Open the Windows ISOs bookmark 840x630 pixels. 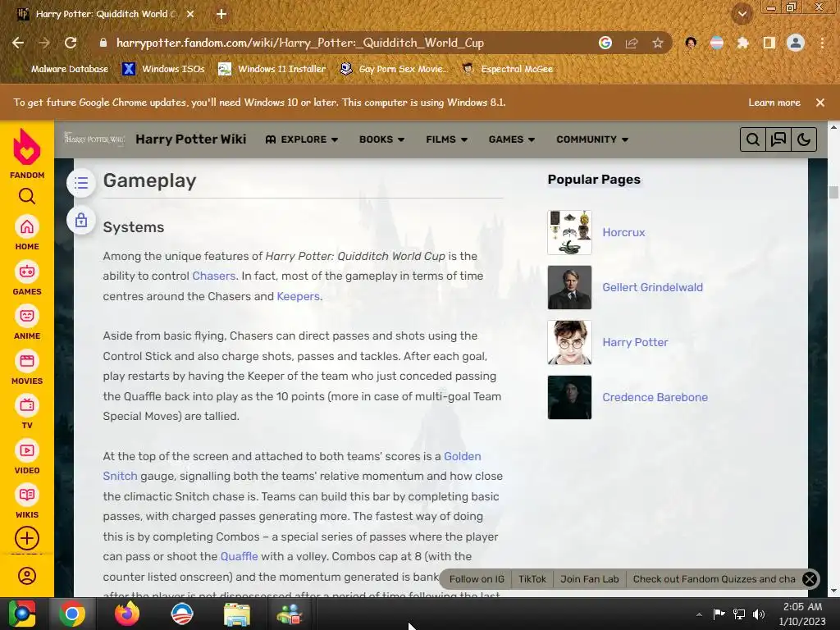pyautogui.click(x=164, y=69)
